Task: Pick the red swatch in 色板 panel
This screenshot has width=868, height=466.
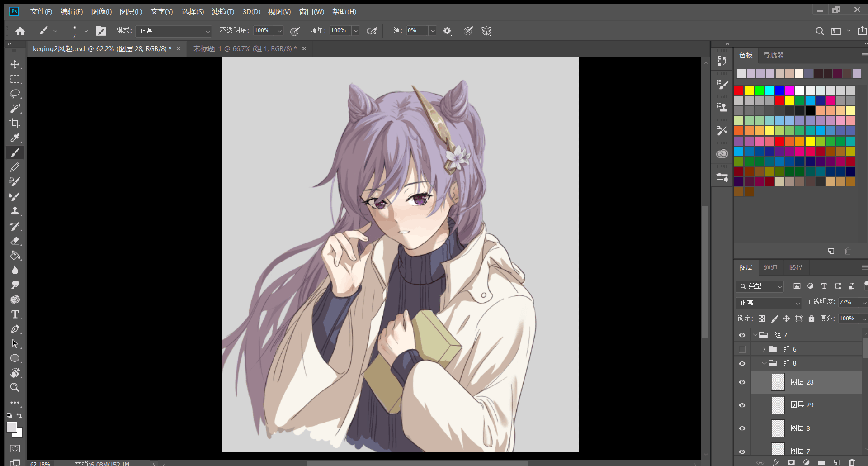Action: 739,90
